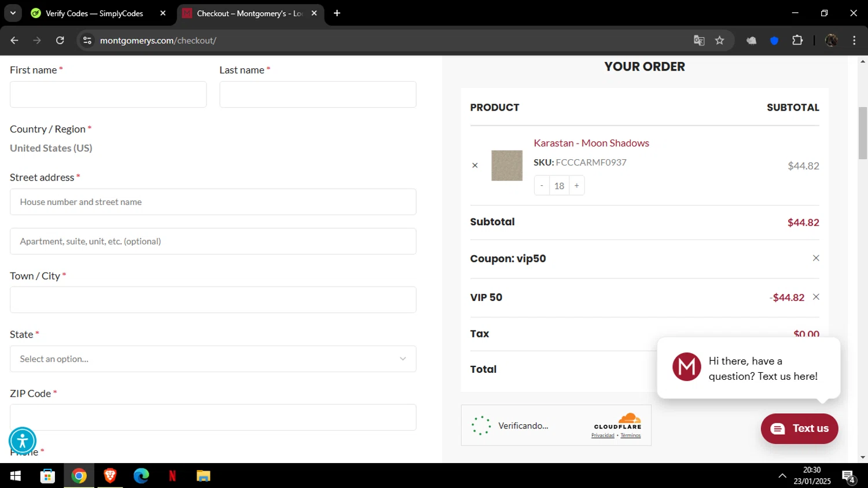
Task: Click the Text us button
Action: point(800,429)
